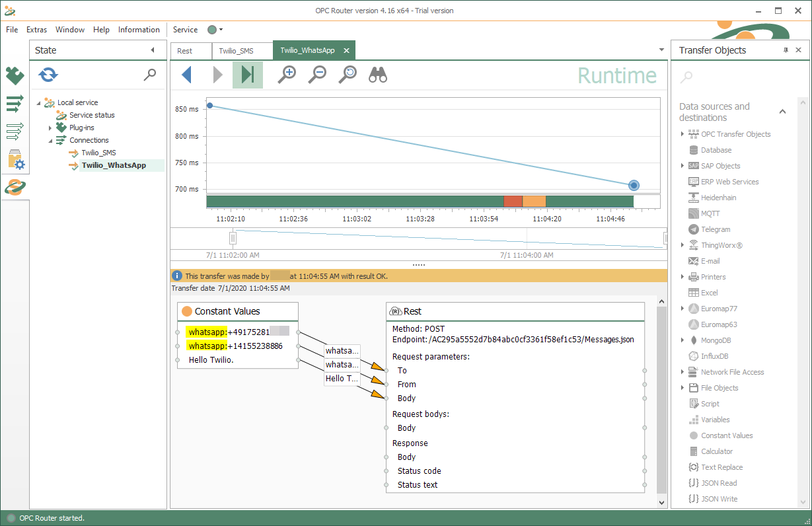The width and height of the screenshot is (812, 526).
Task: Go to previous transfer with blue back arrow
Action: pyautogui.click(x=186, y=75)
